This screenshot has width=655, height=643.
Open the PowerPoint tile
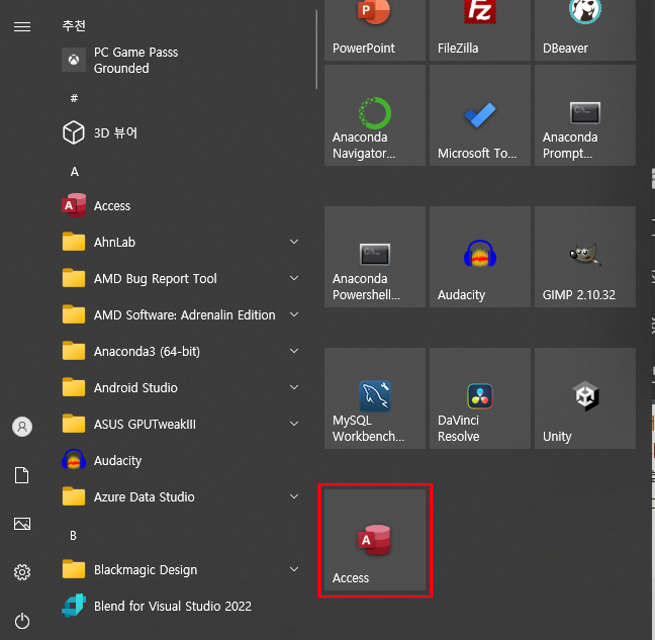375,30
